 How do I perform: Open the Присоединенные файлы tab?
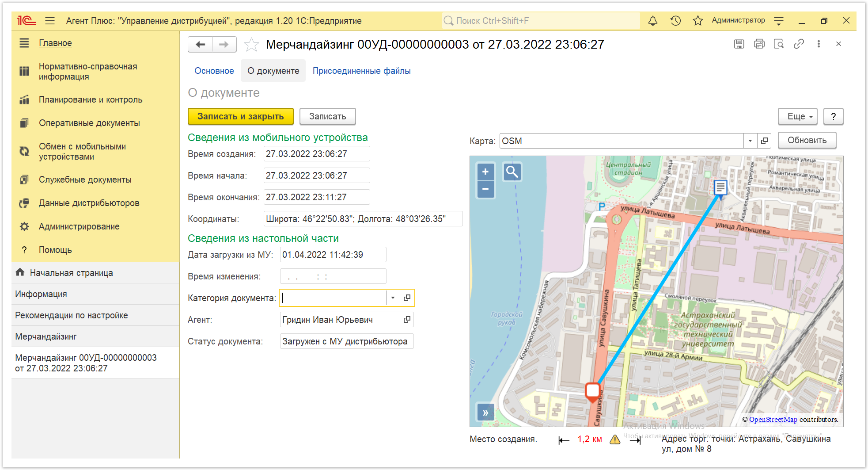pos(362,71)
